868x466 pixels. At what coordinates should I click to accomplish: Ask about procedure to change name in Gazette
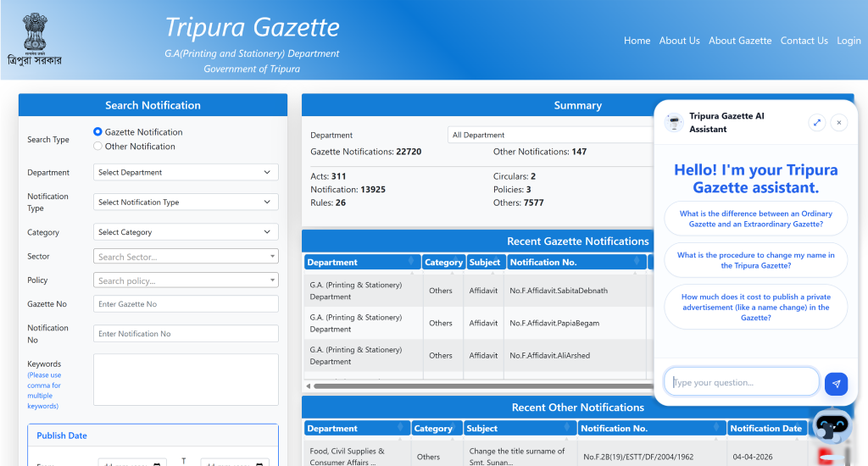click(755, 260)
